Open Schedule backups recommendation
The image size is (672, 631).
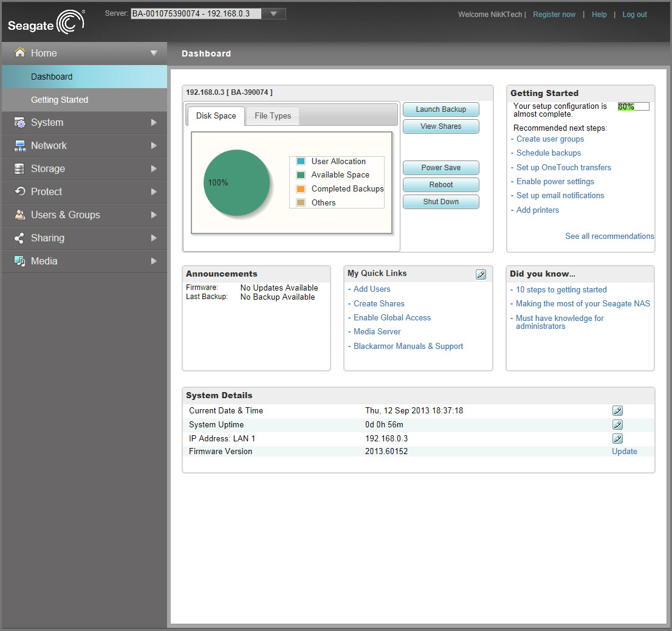[549, 153]
